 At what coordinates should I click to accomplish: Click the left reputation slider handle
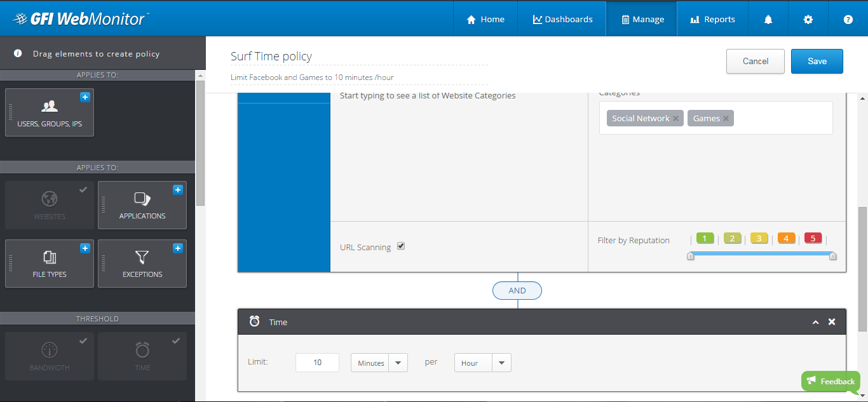click(x=691, y=256)
